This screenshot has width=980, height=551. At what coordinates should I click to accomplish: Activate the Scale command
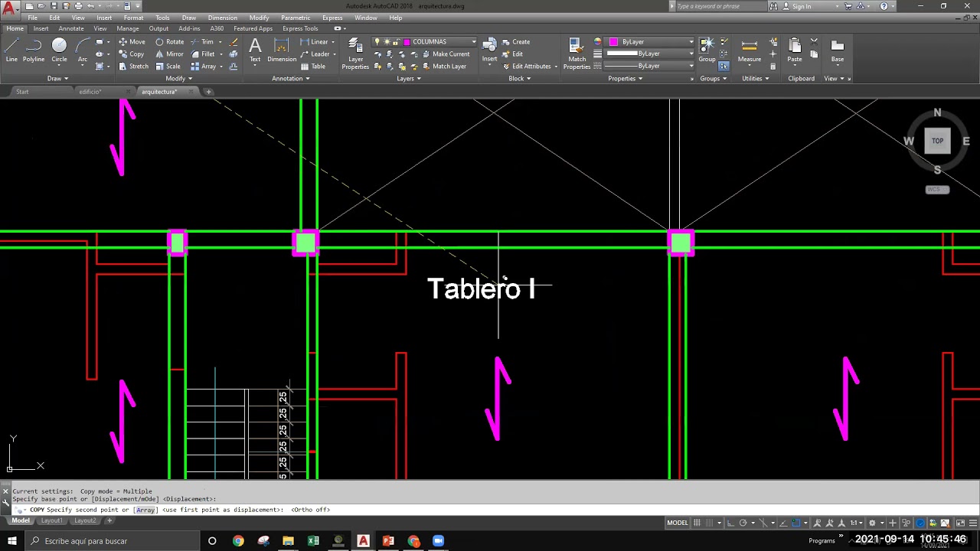(x=168, y=67)
